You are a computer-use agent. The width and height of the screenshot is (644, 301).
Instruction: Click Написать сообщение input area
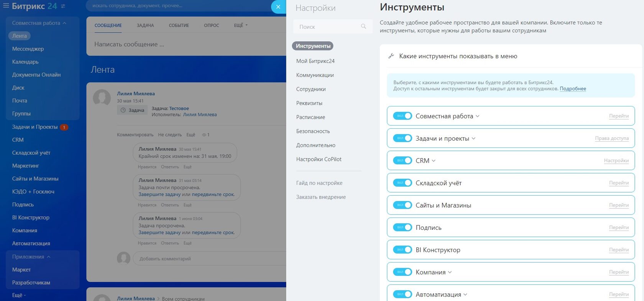(186, 44)
